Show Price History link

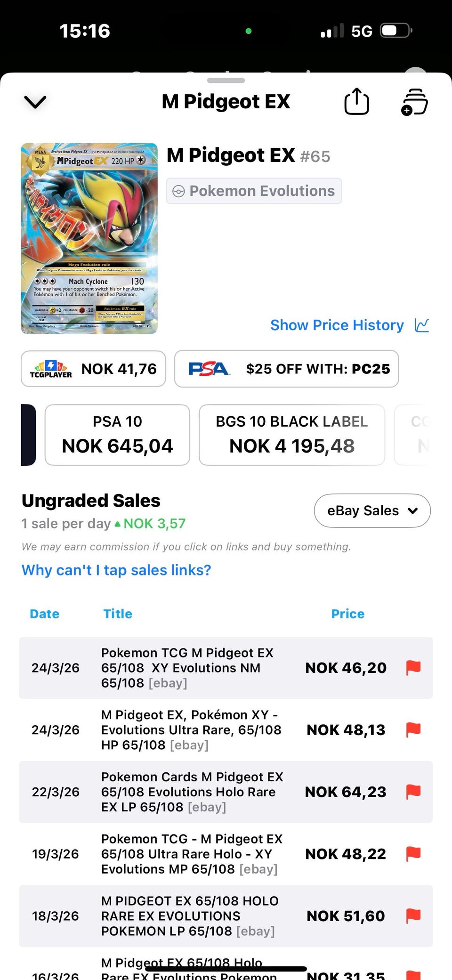pos(337,325)
